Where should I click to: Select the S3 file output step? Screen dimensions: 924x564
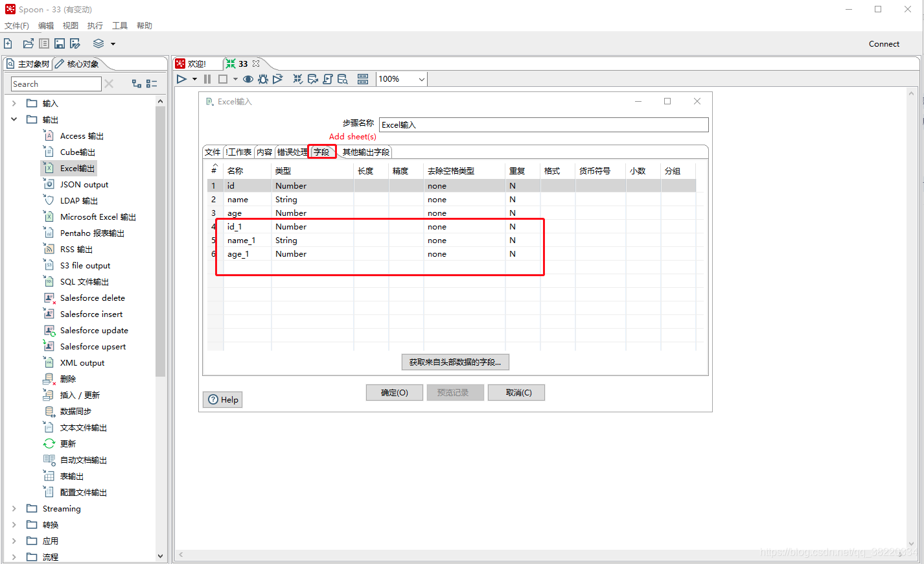[85, 265]
